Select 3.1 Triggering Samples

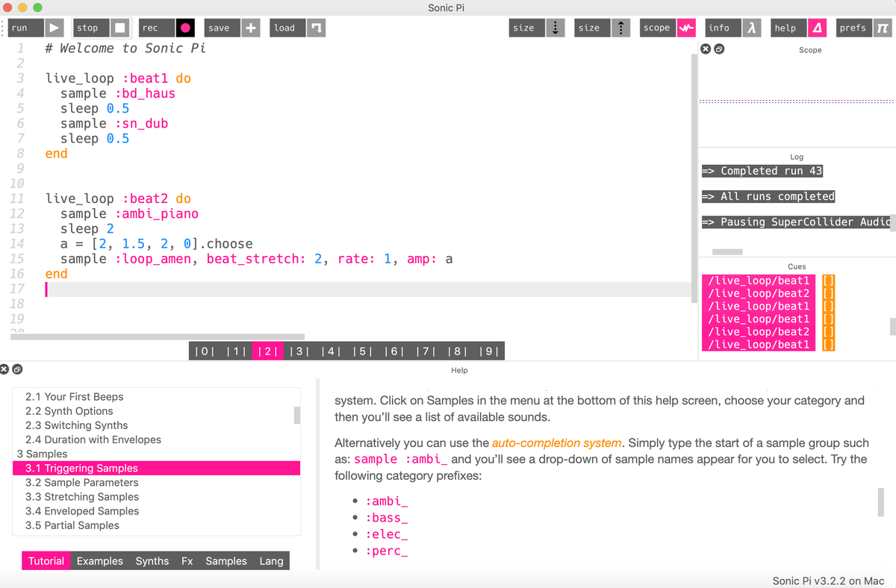click(156, 469)
